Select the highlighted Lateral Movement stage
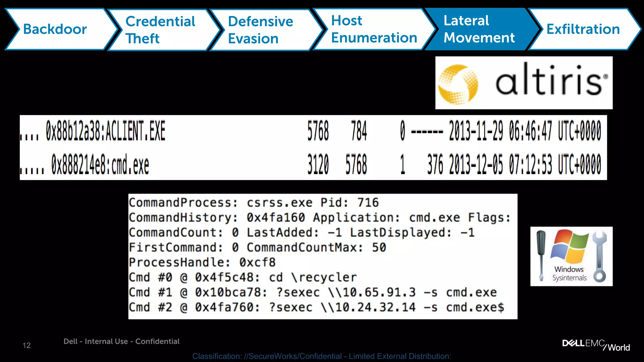The image size is (644, 362). tap(484, 29)
